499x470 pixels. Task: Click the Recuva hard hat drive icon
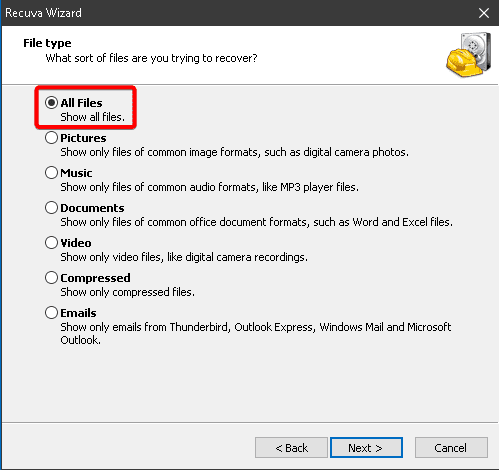coord(469,55)
